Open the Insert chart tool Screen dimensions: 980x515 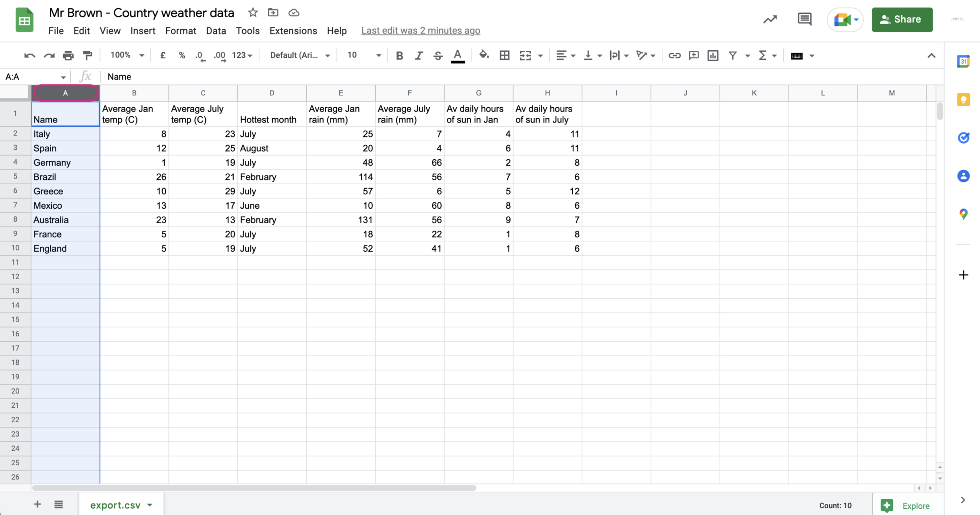point(712,55)
